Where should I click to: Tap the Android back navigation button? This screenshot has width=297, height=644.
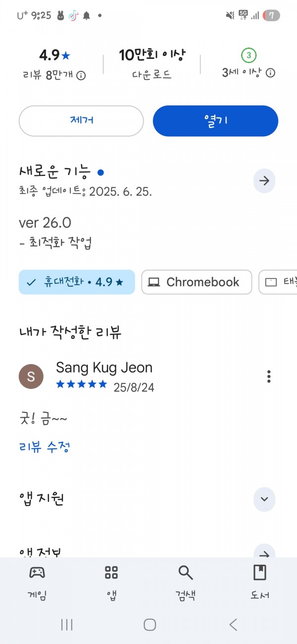coord(233,625)
